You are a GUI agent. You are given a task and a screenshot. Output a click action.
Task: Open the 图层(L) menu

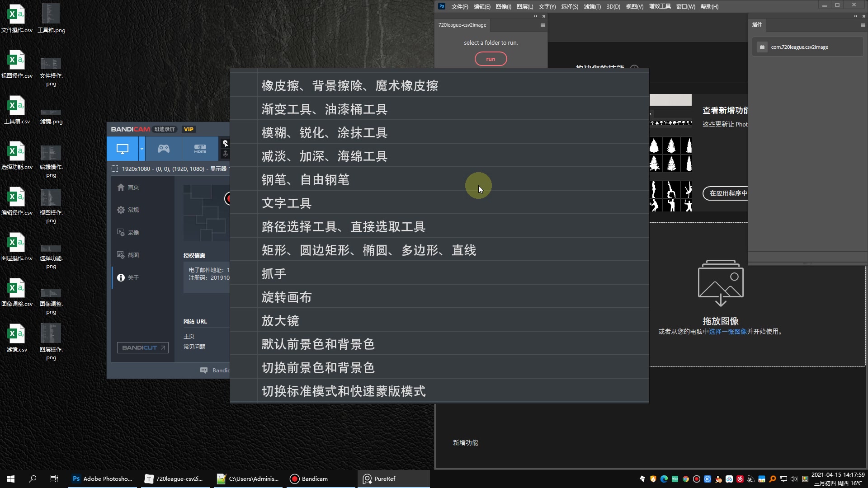click(524, 7)
